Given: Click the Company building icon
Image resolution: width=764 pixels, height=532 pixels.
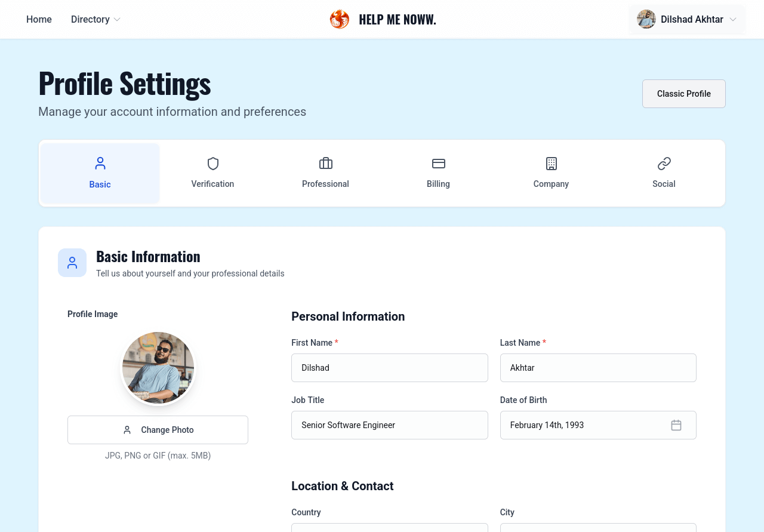Looking at the screenshot, I should pos(552,164).
